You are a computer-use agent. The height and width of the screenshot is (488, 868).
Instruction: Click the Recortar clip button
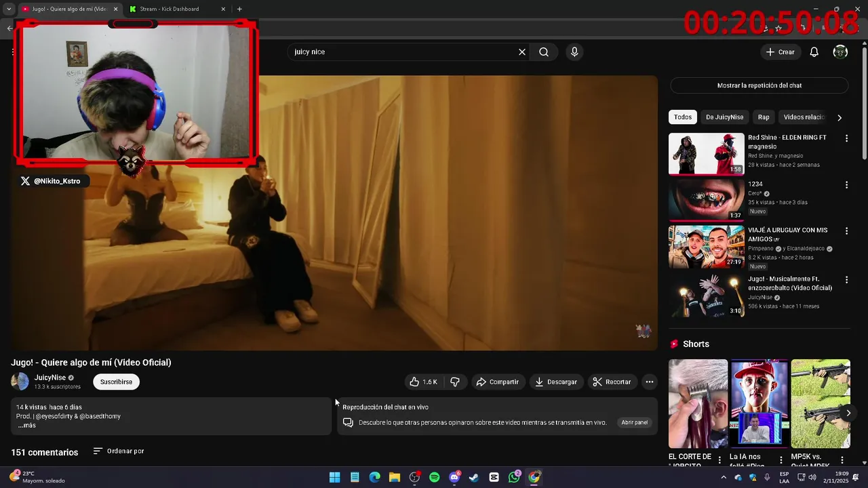(612, 382)
